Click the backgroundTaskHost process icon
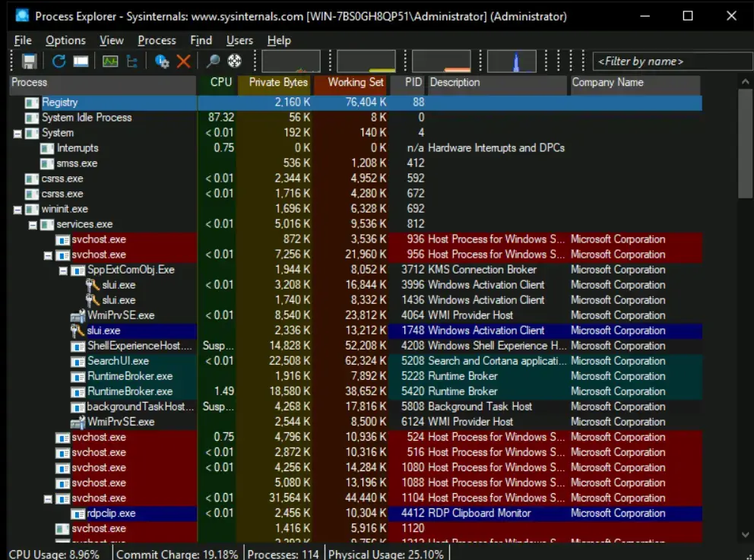This screenshot has height=560, width=754. (x=78, y=407)
